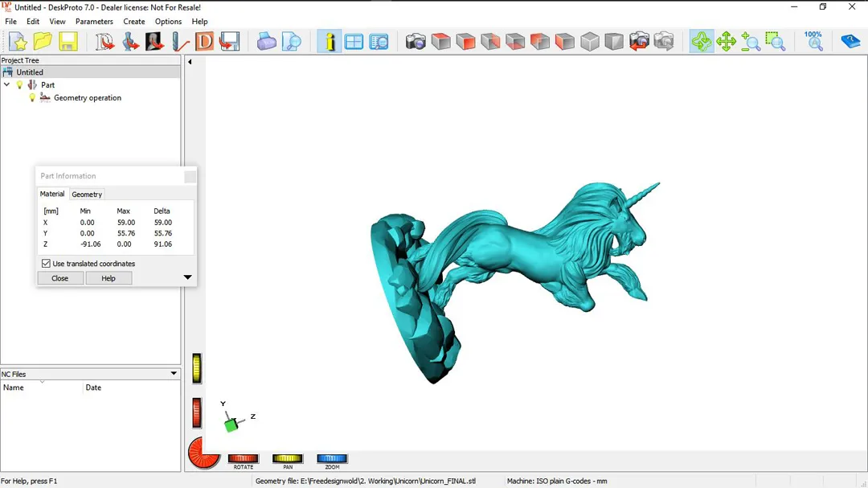Select Geometry operation tree item
Image resolution: width=868 pixels, height=488 pixels.
88,97
